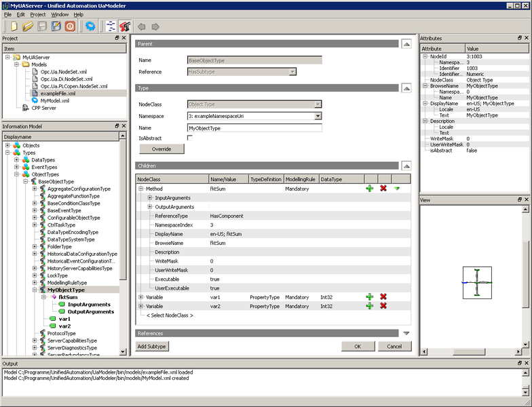532x407 pixels.
Task: Click green plus icon in fktSum Method row
Action: (369, 188)
